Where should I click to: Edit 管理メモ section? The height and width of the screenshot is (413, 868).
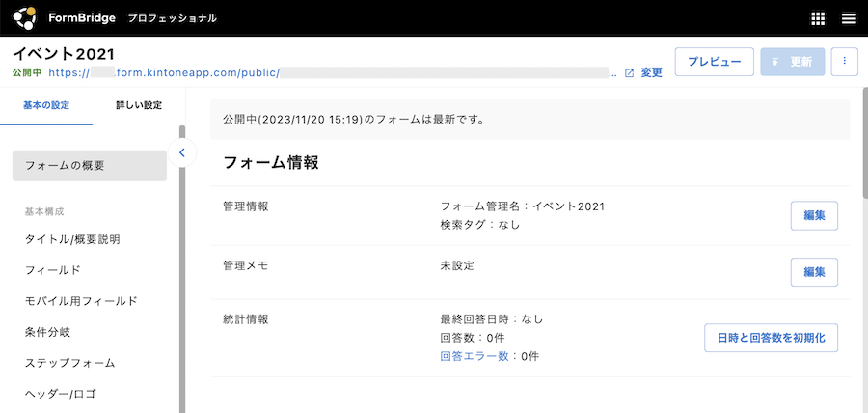[x=813, y=272]
